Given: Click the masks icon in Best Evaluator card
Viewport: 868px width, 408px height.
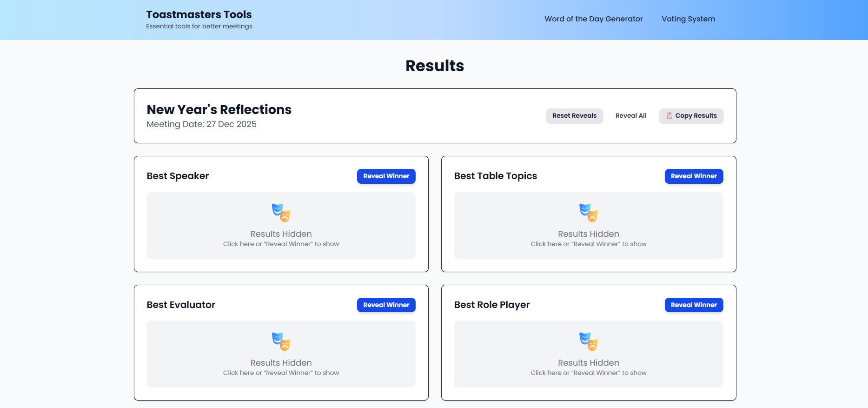Looking at the screenshot, I should (x=281, y=341).
